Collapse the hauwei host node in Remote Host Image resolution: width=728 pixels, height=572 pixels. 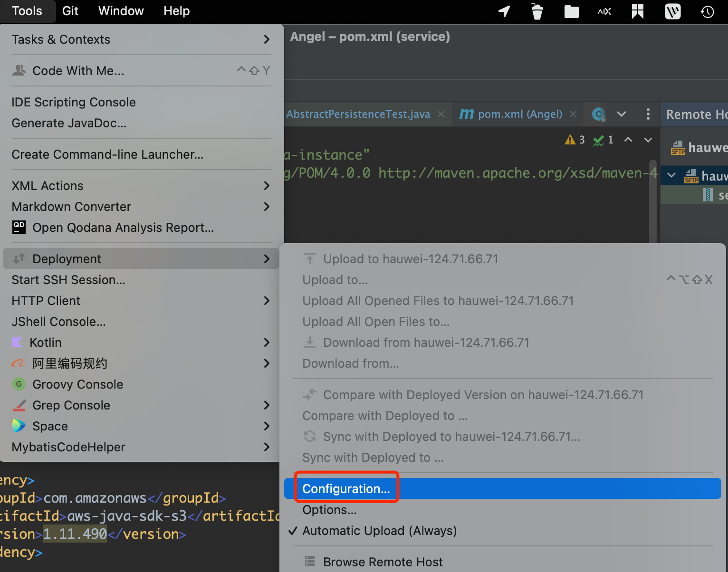[x=671, y=175]
